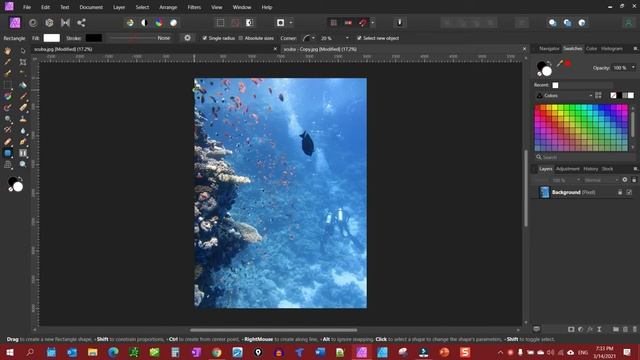This screenshot has width=640, height=360.
Task: Open the Document menu
Action: (91, 7)
